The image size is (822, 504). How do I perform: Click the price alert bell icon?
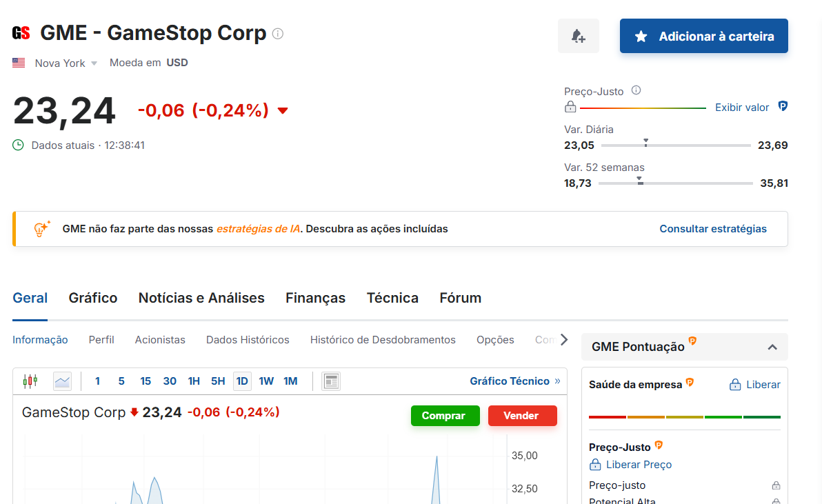click(x=579, y=36)
